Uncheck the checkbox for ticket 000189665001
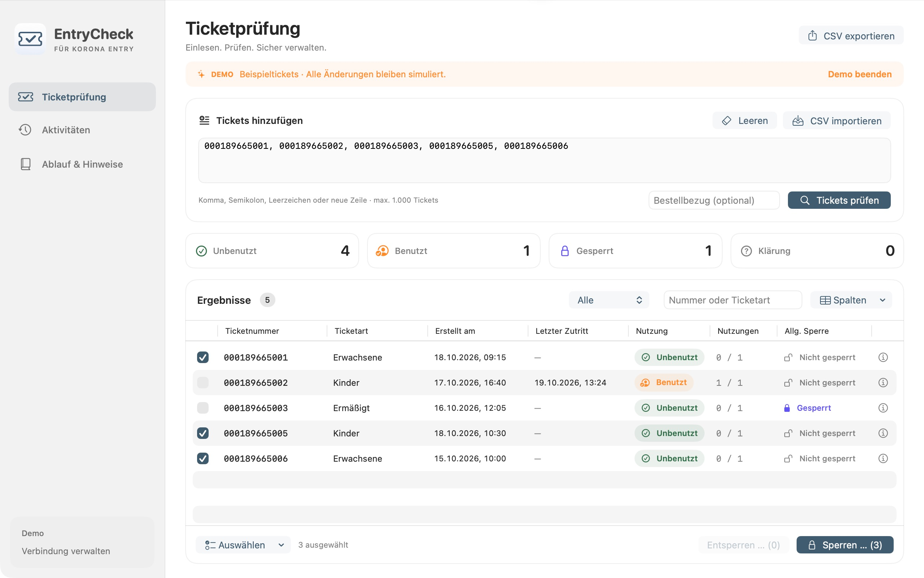924x578 pixels. tap(203, 357)
